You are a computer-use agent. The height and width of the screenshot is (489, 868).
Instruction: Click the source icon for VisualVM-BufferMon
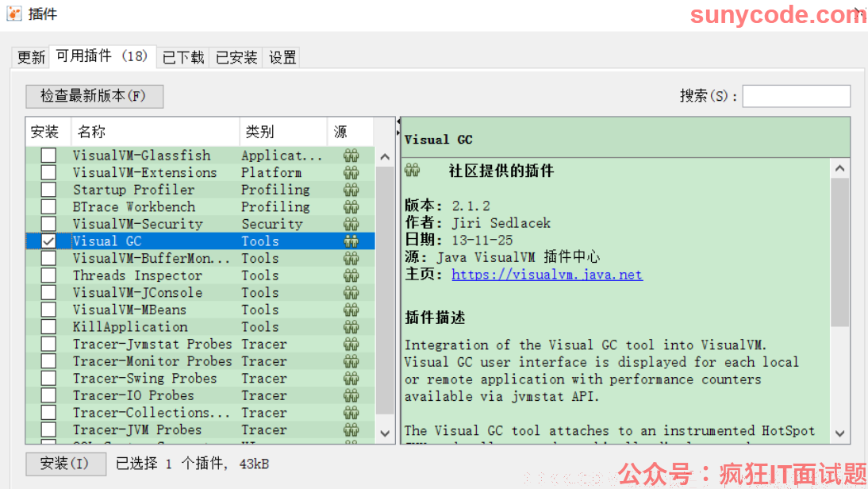tap(351, 259)
